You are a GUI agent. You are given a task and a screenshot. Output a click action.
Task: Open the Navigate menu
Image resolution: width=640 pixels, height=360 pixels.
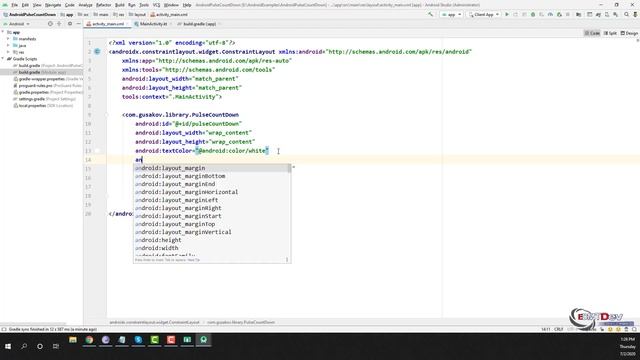53,5
